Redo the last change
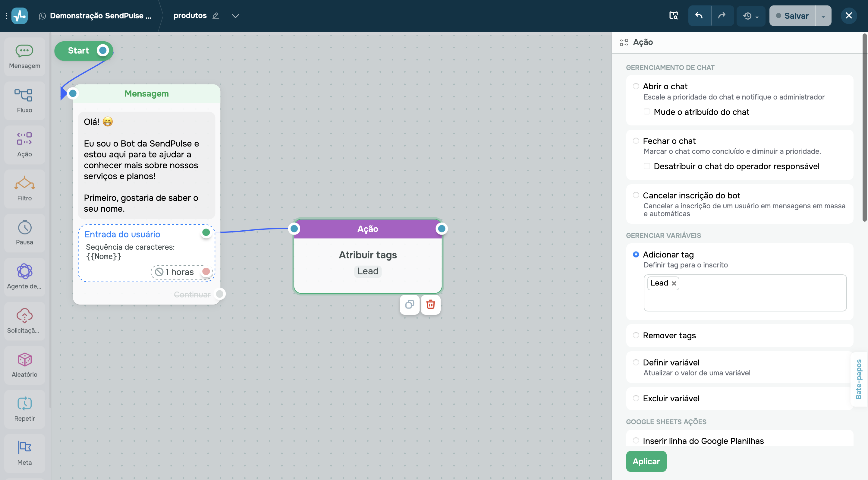868x480 pixels. coord(722,15)
